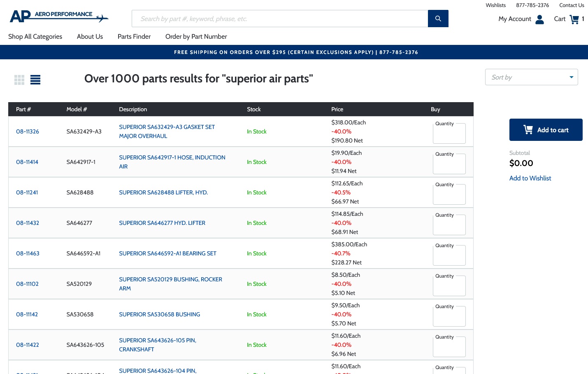Screen dimensions: 588x374
Task: Click quantity field for part 08-11432
Action: [x=449, y=225]
